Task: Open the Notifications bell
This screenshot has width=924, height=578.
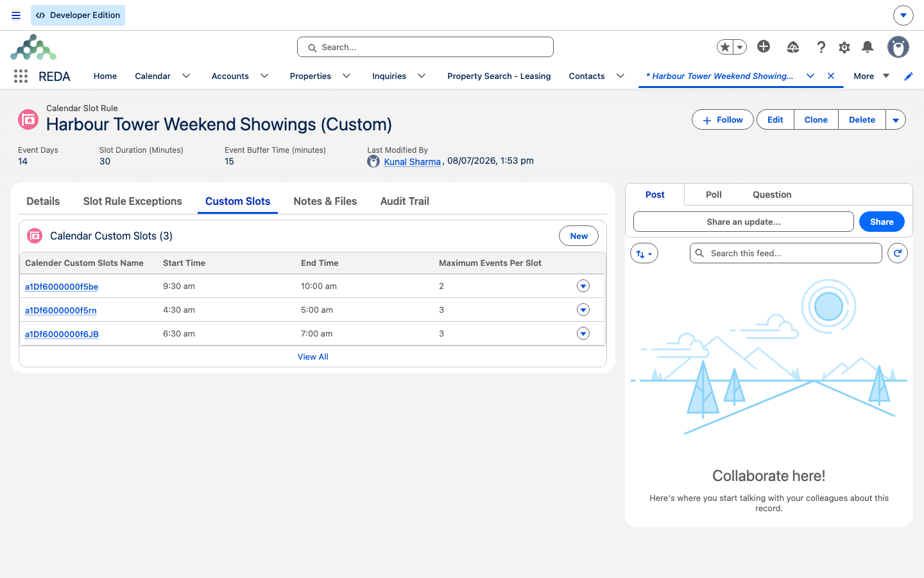Action: (x=868, y=47)
